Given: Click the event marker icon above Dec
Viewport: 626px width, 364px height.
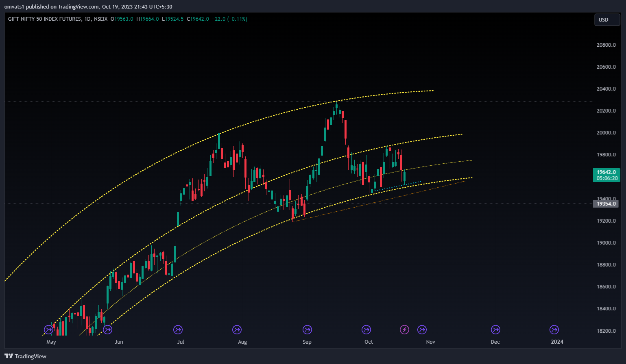Looking at the screenshot, I should 495,329.
